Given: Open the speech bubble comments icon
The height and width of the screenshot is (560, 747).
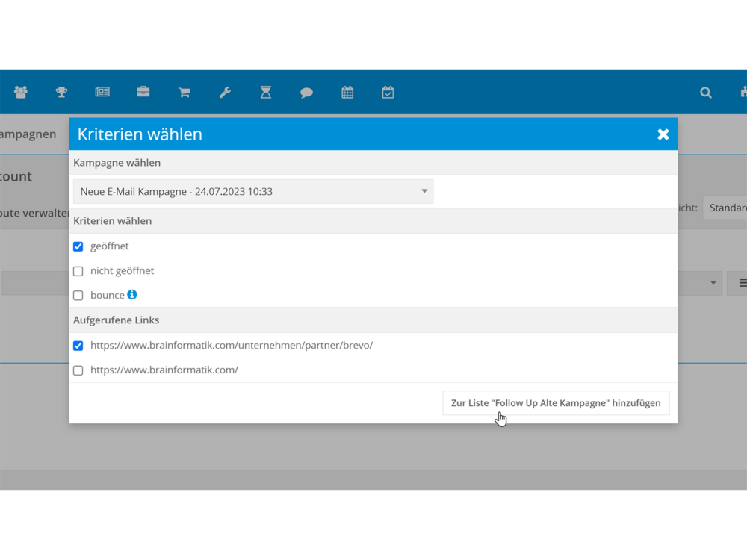Looking at the screenshot, I should coord(306,93).
